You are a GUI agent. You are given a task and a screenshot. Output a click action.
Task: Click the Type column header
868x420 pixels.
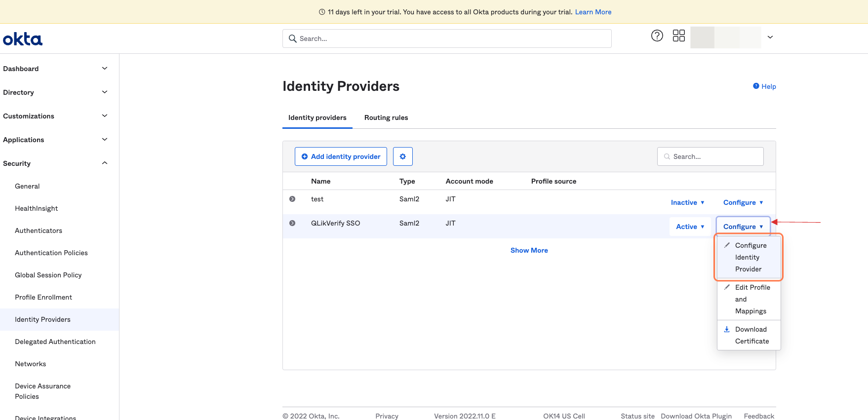[407, 181]
